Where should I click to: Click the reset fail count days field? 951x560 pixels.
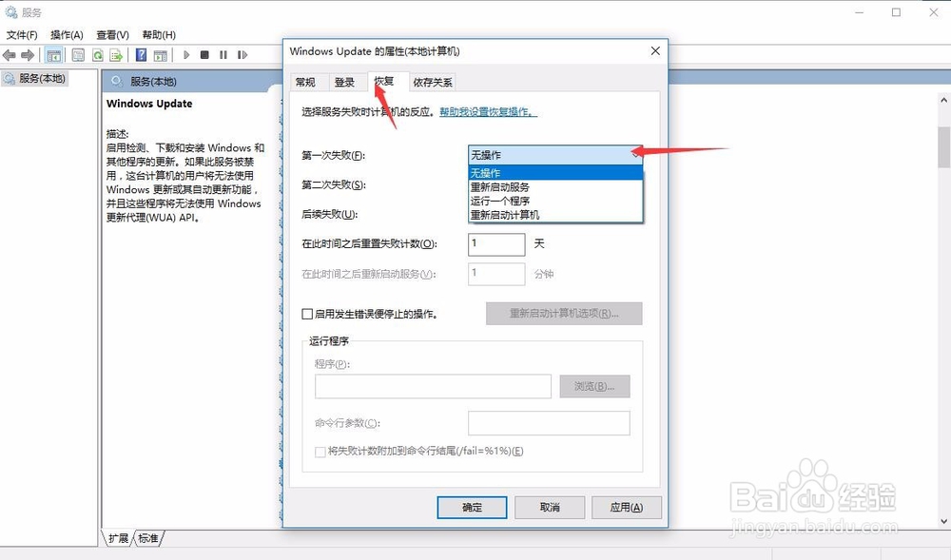[x=496, y=243]
